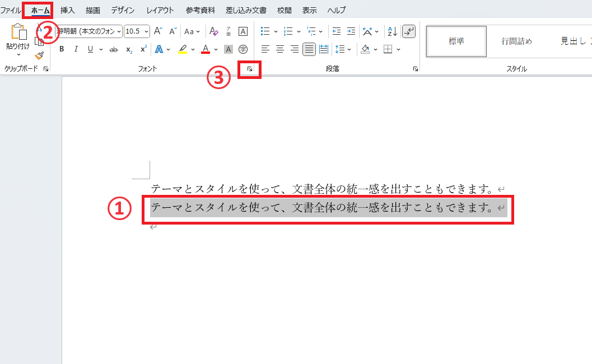Apply the 行間詰め style
The width and height of the screenshot is (592, 364).
click(516, 41)
